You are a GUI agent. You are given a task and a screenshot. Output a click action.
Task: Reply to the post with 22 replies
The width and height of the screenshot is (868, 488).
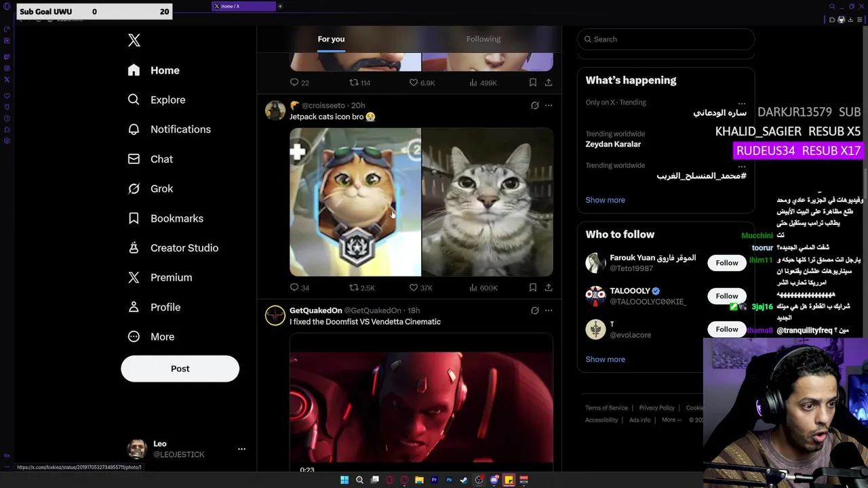(x=300, y=83)
